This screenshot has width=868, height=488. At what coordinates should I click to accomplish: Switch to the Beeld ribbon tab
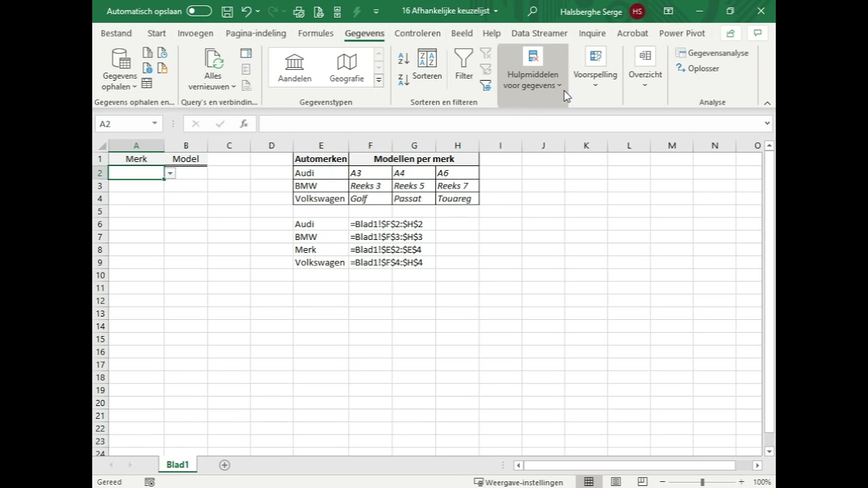[x=462, y=33]
